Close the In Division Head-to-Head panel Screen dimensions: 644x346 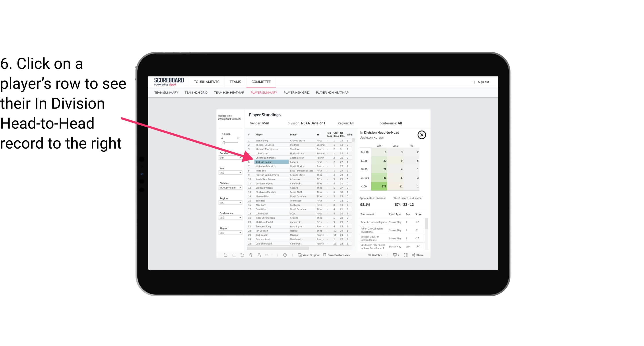pos(422,135)
